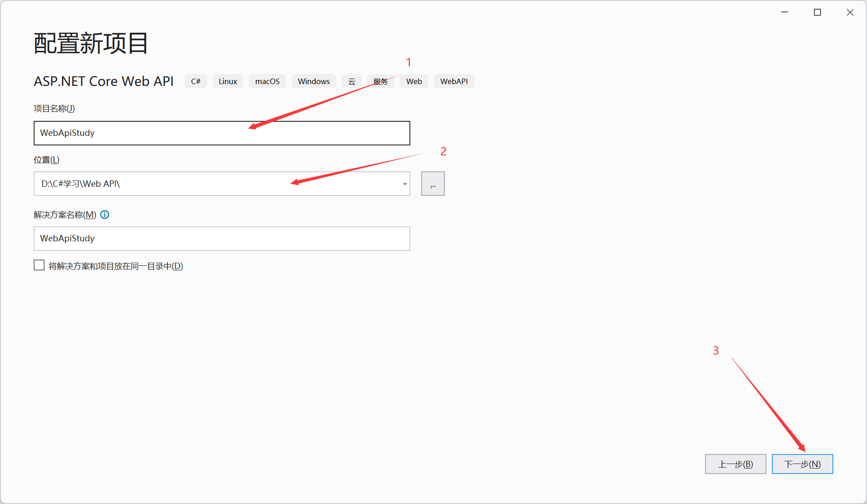Image resolution: width=867 pixels, height=504 pixels.
Task: Click the location path D:\C#学习\Web API\ field
Action: (214, 184)
